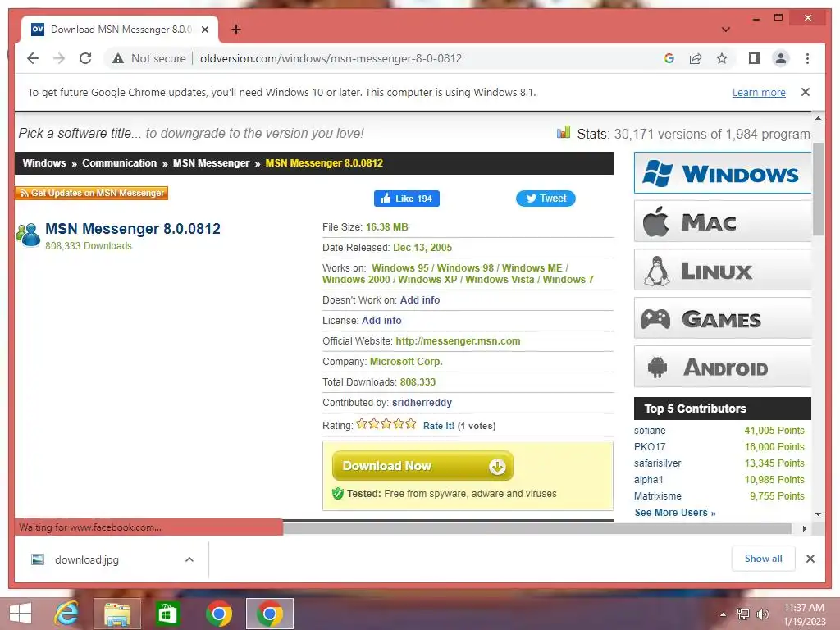
Task: Show hidden system tray icons
Action: 724,614
